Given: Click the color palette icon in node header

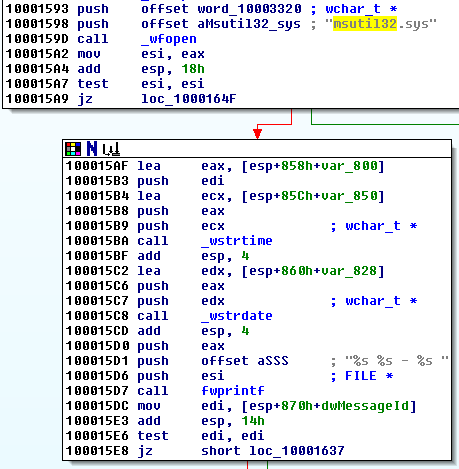Looking at the screenshot, I should click(x=73, y=149).
